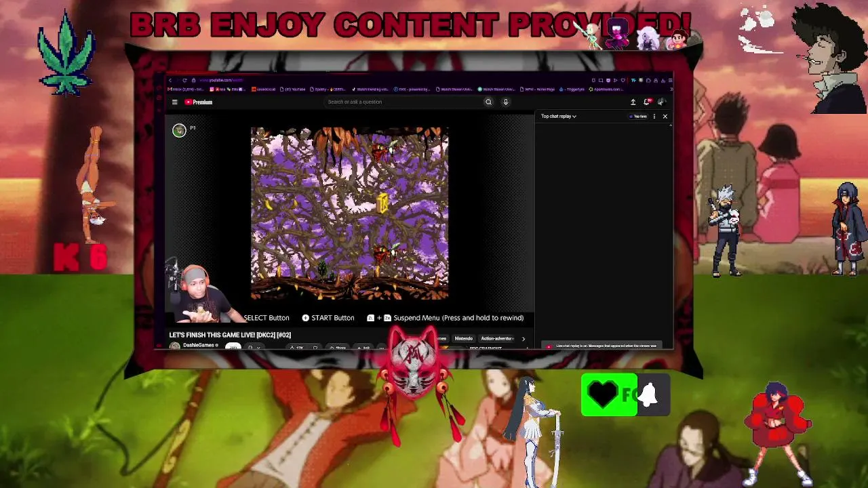Open the Inbox Gmail bookmark
Screen dimensions: 868x488
coord(187,89)
